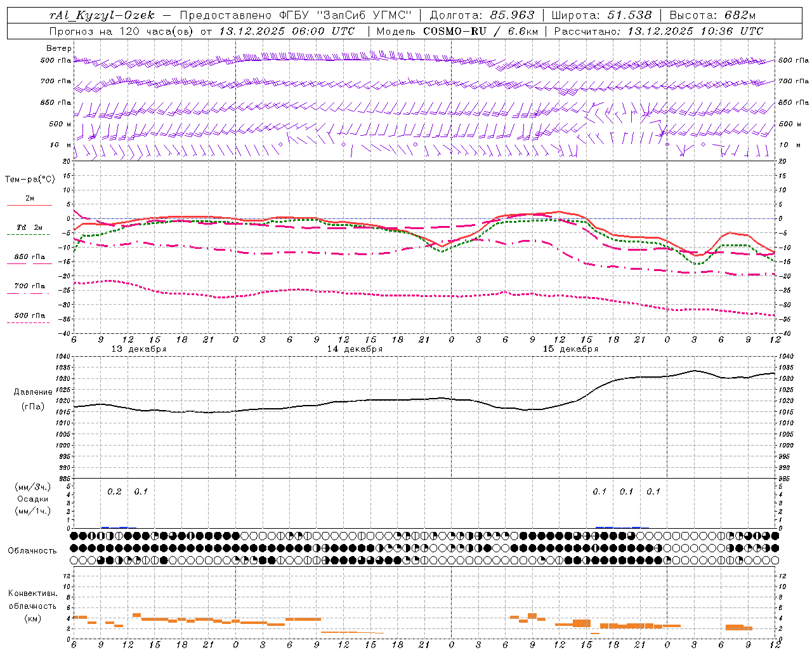Select the date label 13 декабря
The image size is (812, 650).
coord(139,349)
